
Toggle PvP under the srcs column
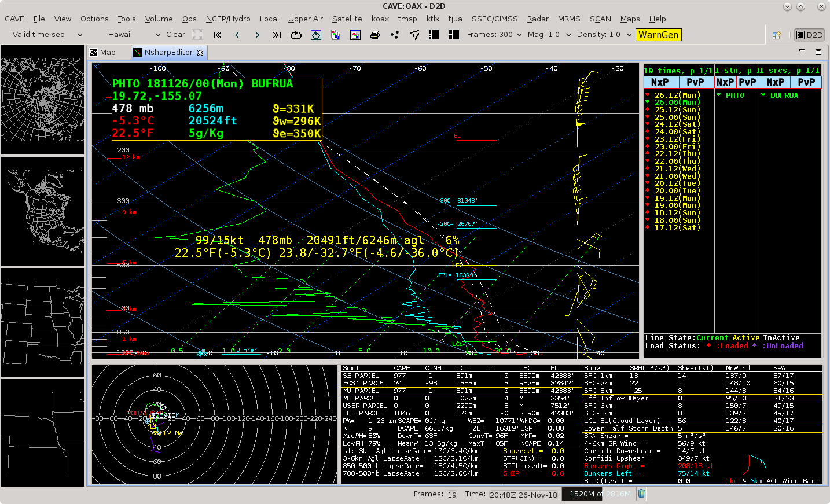[x=806, y=82]
